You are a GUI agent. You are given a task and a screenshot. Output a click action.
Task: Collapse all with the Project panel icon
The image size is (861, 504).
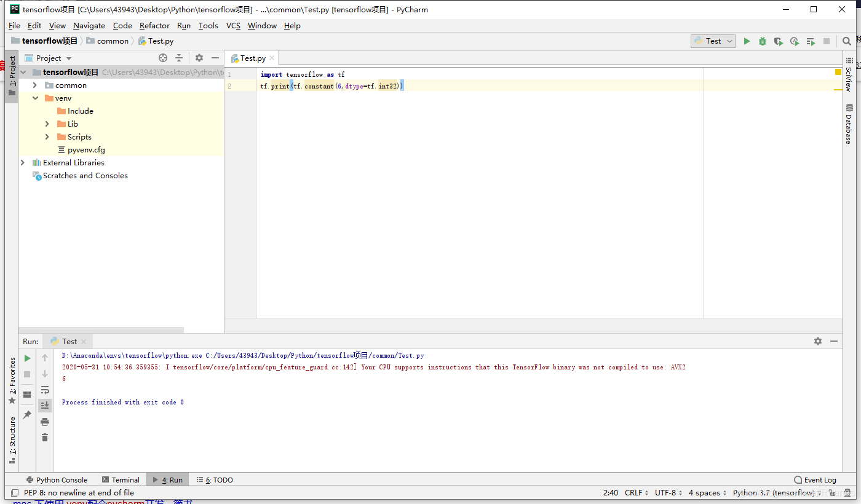pos(179,58)
